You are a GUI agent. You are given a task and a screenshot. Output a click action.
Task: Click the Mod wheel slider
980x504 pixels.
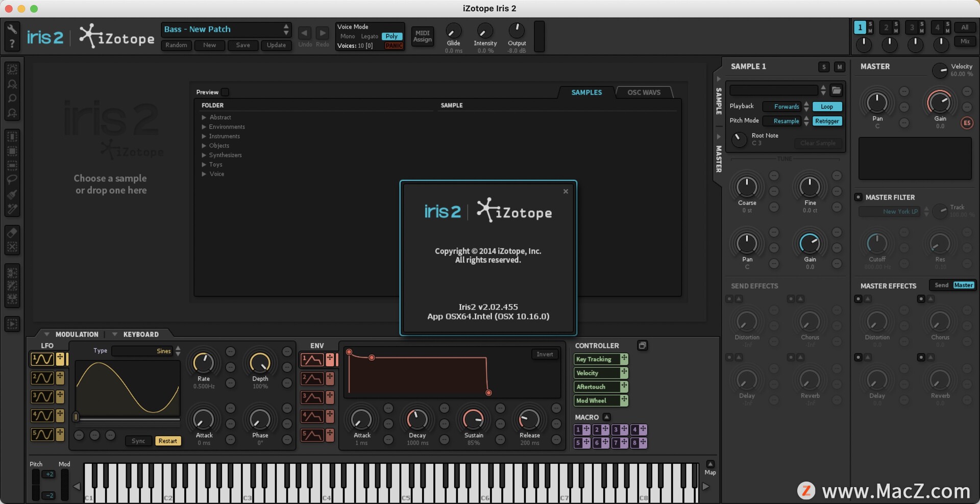click(65, 485)
